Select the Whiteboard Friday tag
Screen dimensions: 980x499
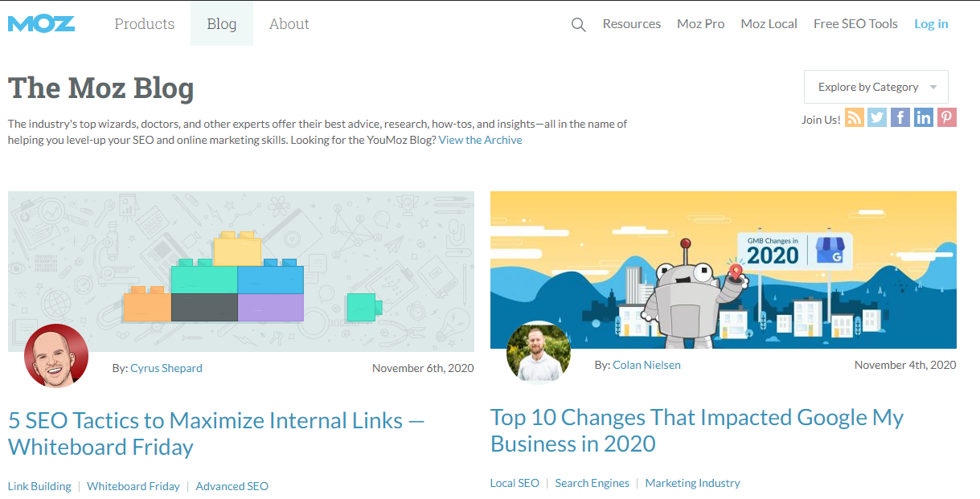pos(133,486)
